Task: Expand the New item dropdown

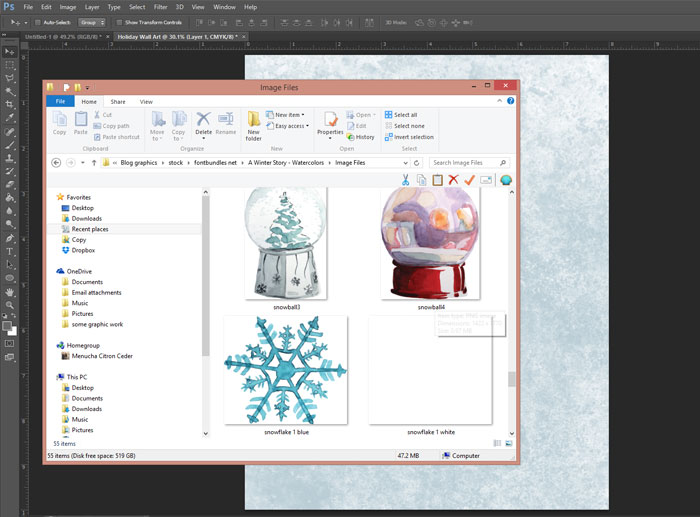Action: click(303, 115)
